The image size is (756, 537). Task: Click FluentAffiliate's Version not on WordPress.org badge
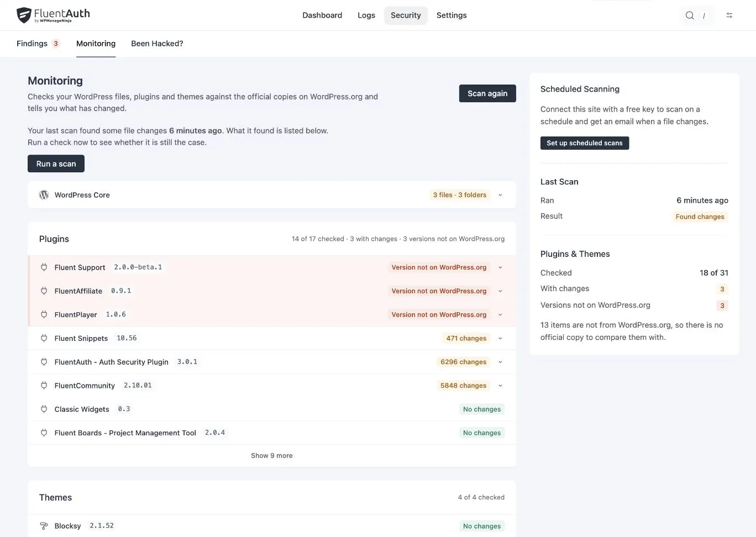439,291
